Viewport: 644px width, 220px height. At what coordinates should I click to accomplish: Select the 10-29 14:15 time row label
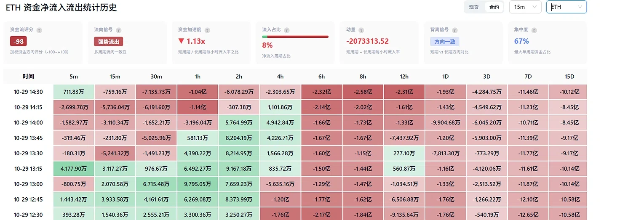click(x=28, y=107)
